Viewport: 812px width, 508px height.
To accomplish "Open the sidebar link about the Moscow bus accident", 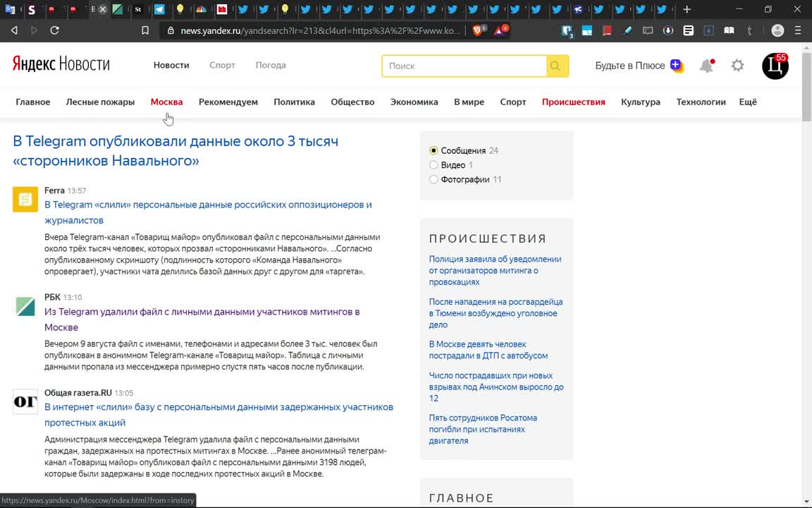I will [x=488, y=350].
